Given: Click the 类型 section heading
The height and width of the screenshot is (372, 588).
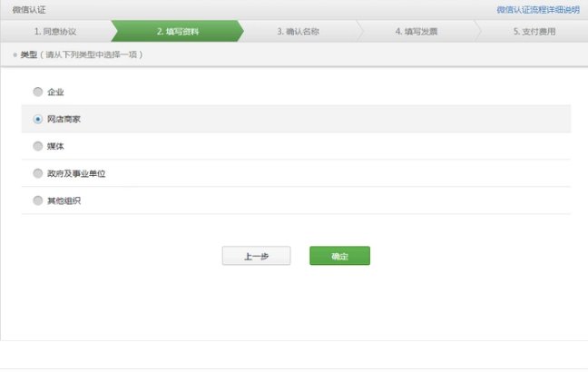Looking at the screenshot, I should [28, 55].
